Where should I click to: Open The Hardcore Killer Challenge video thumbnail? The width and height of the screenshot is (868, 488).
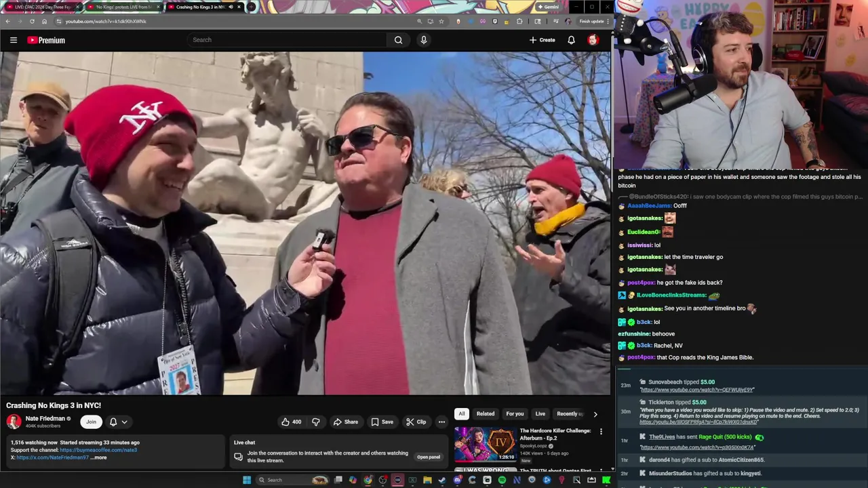tap(485, 444)
